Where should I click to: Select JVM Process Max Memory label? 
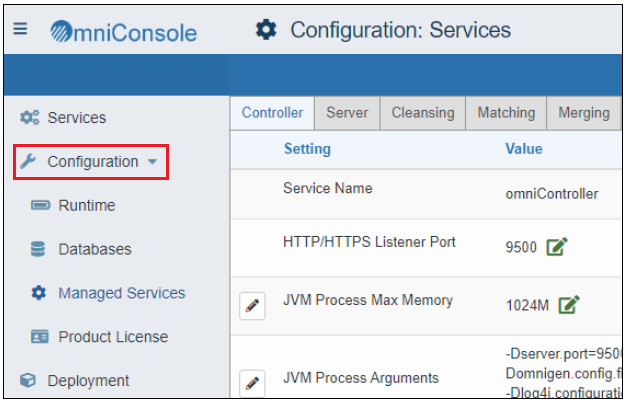click(368, 300)
